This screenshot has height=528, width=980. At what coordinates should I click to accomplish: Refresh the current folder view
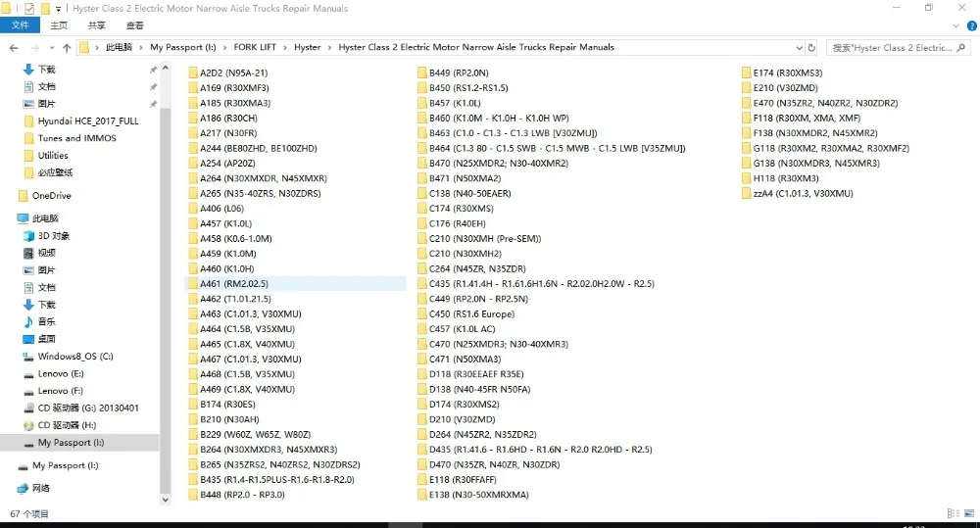click(811, 47)
